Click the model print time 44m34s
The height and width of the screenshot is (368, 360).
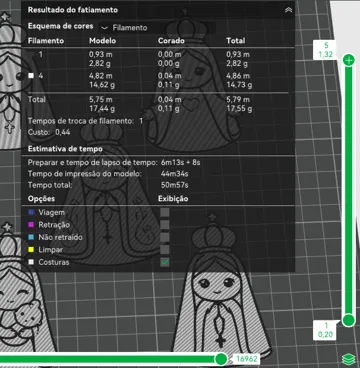174,174
